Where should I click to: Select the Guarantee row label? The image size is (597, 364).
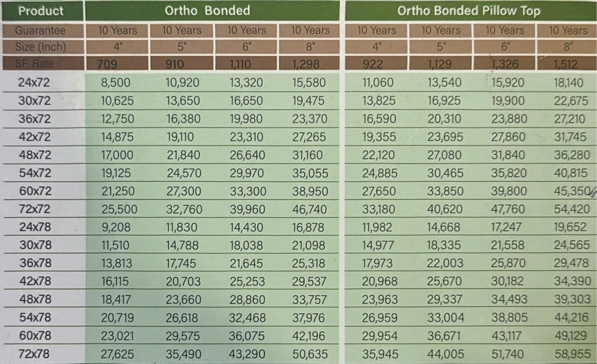[x=40, y=30]
